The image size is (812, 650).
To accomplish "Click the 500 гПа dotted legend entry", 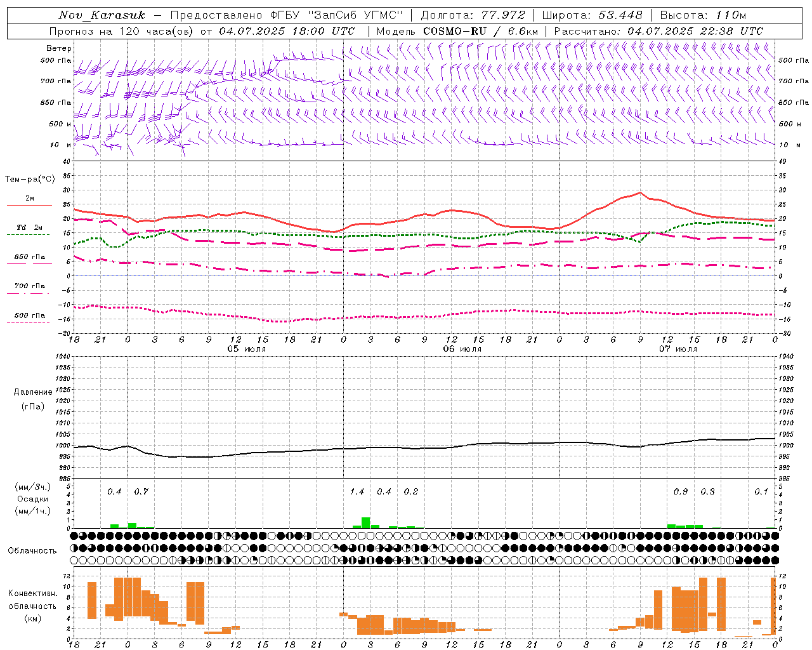I will (x=29, y=315).
